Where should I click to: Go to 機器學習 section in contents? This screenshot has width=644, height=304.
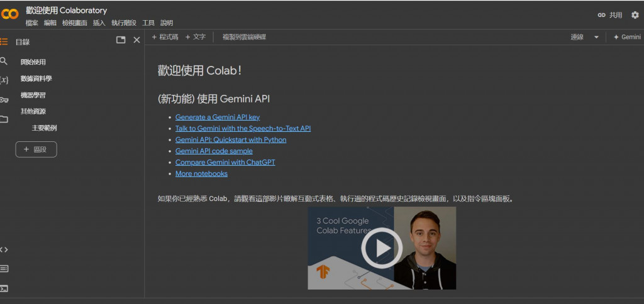click(33, 95)
